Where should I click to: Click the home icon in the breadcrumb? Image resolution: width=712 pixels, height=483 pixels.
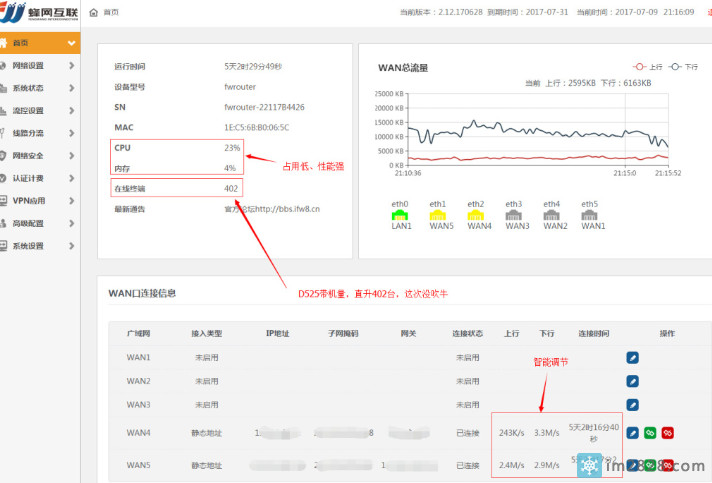(94, 12)
